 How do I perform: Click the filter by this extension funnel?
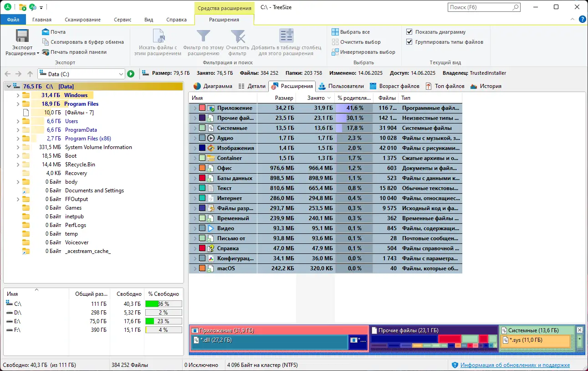pos(203,36)
